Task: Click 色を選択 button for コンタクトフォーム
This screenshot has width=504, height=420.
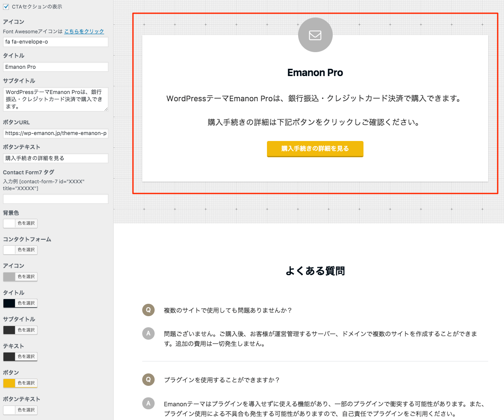Action: pos(26,250)
